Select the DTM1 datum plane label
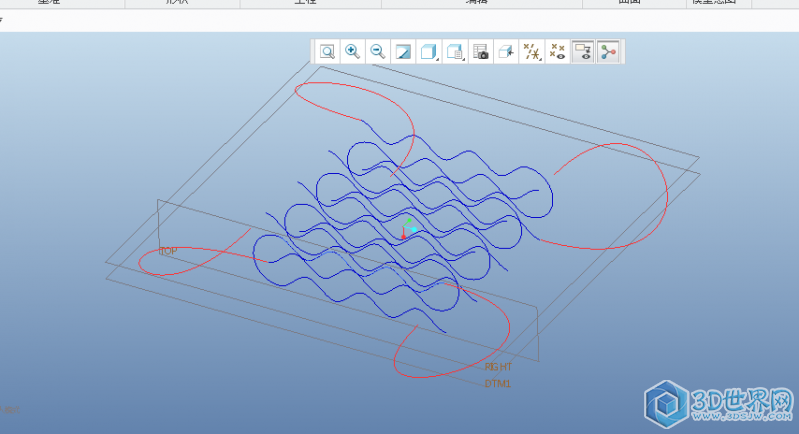This screenshot has width=799, height=434. [x=497, y=384]
